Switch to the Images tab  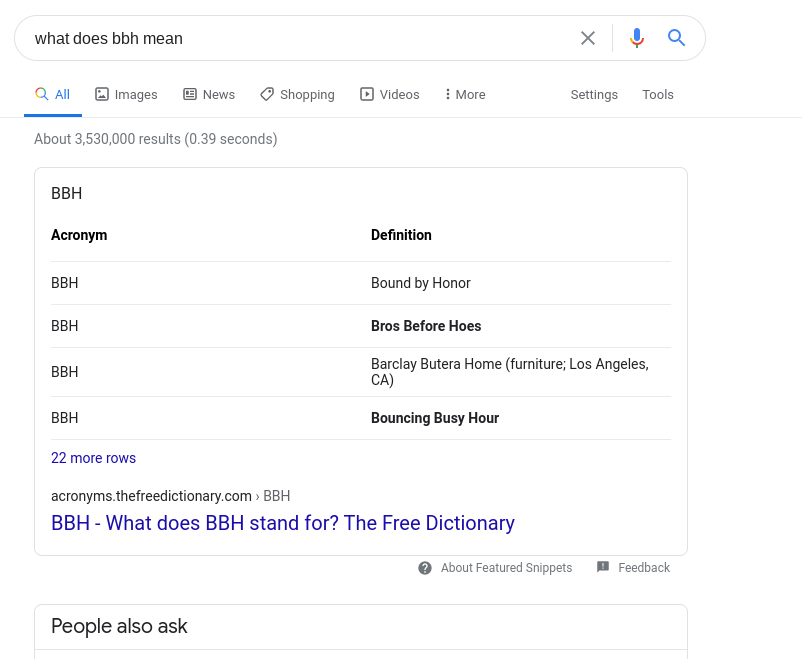point(126,95)
